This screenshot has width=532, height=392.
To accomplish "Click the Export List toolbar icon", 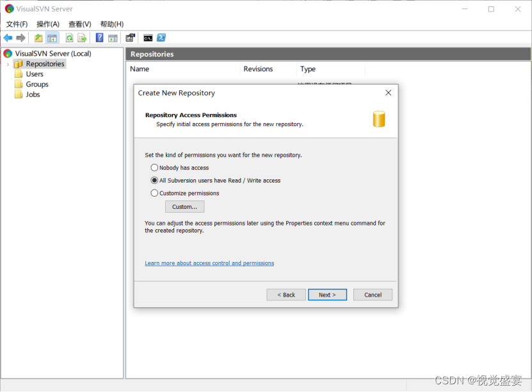I will [x=82, y=38].
